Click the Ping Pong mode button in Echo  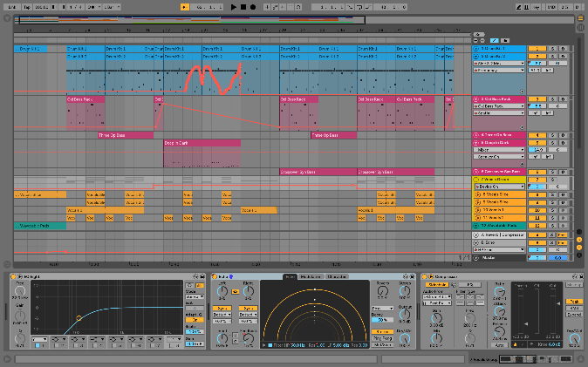click(x=382, y=338)
